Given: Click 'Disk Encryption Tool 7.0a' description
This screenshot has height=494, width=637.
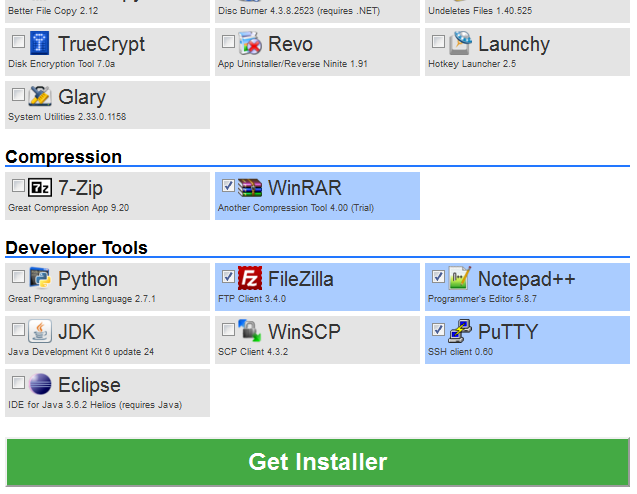Looking at the screenshot, I should coord(61,64).
